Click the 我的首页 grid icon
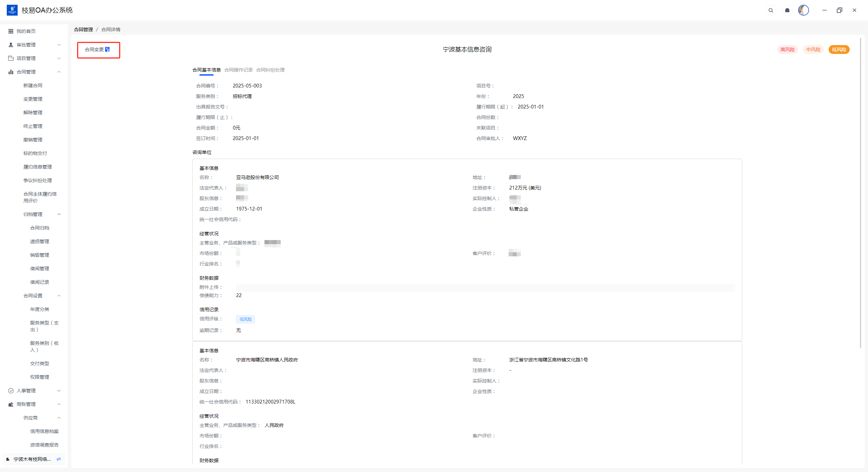 [11, 31]
